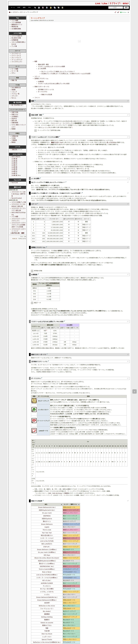Click the AURORA FLOWER song row
Viewport: 138px width, 644px height.
[x=47, y=583]
